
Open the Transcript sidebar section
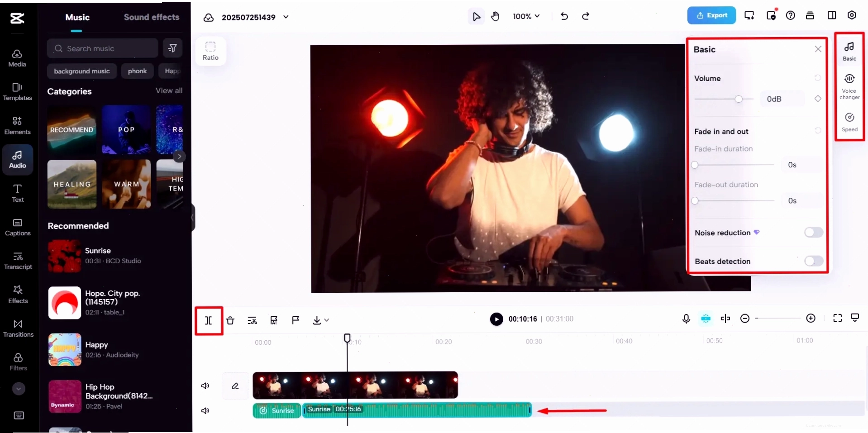[x=17, y=261]
